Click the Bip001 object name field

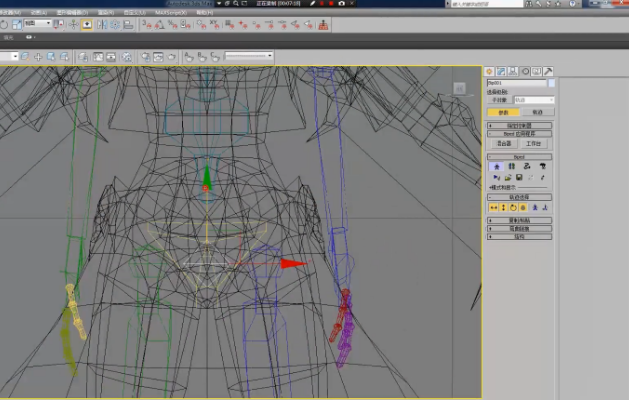[516, 83]
